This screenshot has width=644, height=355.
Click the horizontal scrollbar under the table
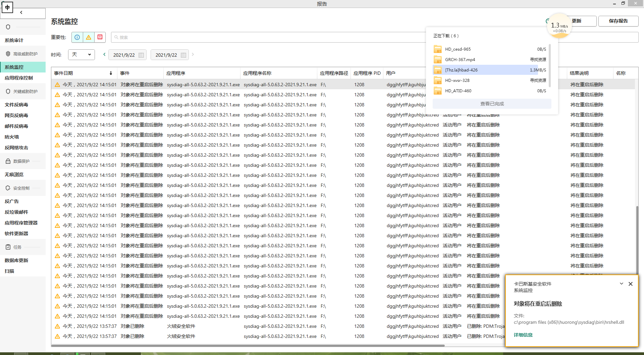[248, 345]
